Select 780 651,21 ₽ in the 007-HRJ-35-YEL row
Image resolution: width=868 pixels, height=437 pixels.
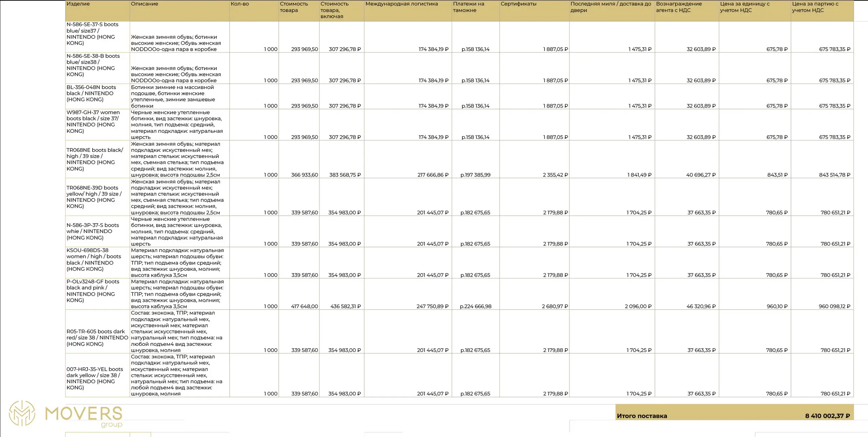(835, 394)
